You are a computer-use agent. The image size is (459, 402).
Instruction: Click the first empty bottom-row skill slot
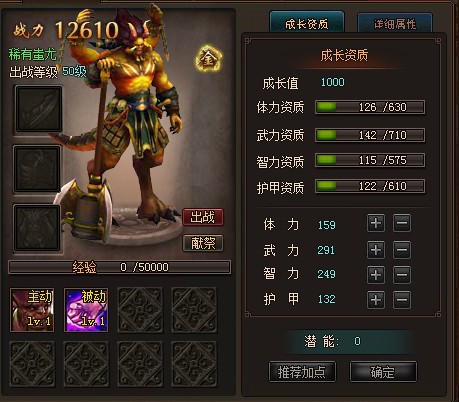coord(32,364)
